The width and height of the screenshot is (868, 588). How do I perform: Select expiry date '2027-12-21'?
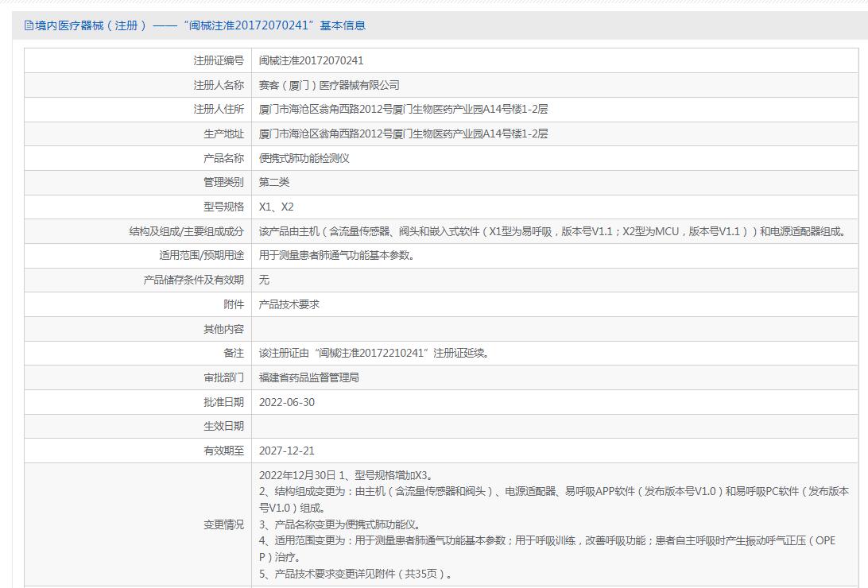coord(287,451)
